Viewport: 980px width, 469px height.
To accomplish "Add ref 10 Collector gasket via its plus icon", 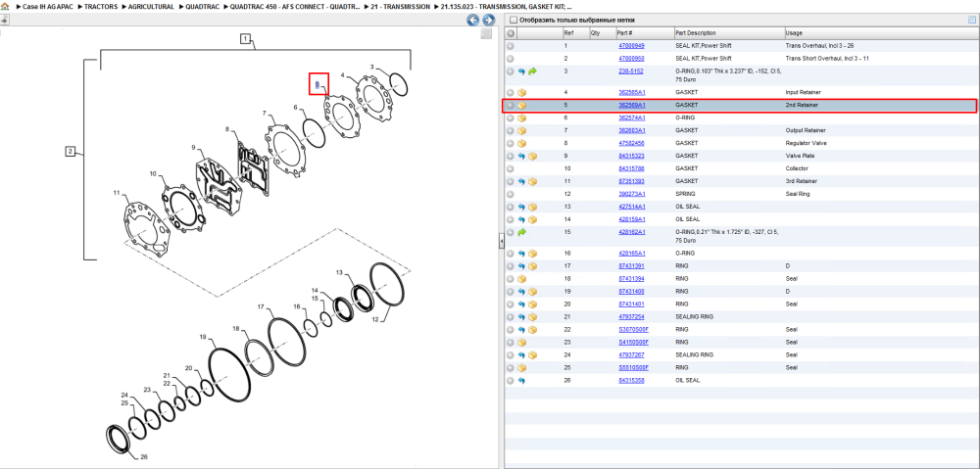I will [x=511, y=168].
